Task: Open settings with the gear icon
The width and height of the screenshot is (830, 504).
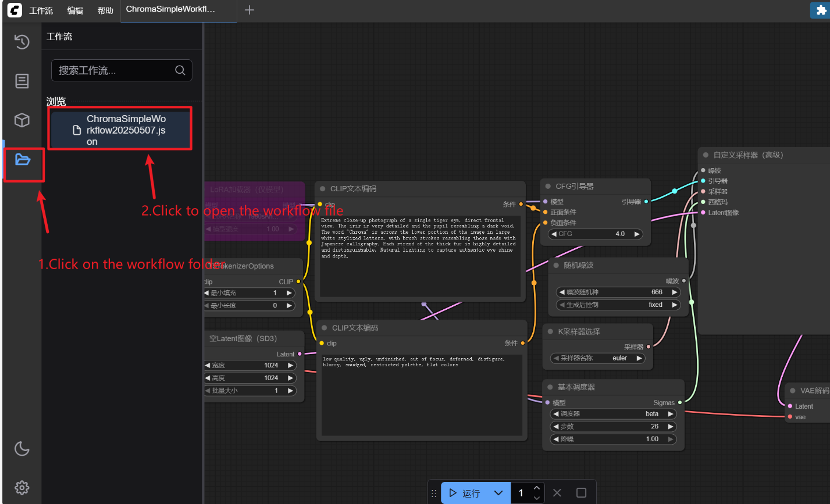Action: (x=22, y=487)
